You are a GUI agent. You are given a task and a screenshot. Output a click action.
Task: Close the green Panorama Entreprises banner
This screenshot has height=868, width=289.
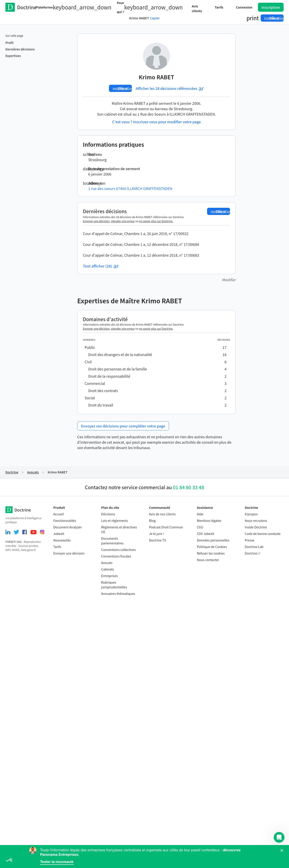(282, 850)
